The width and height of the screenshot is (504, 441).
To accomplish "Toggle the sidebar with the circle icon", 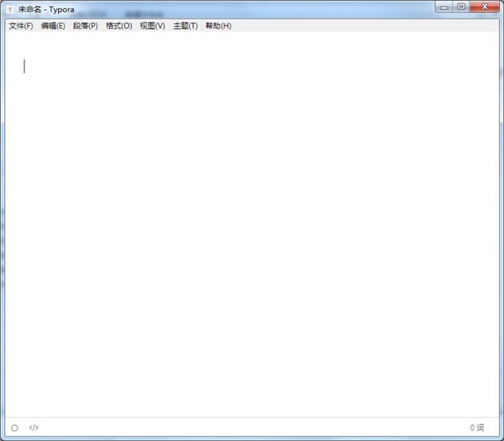I will [x=14, y=428].
